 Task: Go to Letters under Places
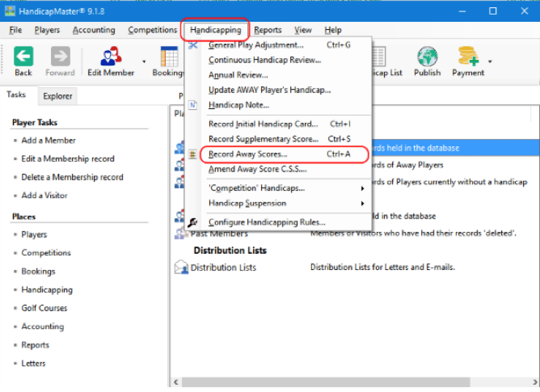pos(34,363)
